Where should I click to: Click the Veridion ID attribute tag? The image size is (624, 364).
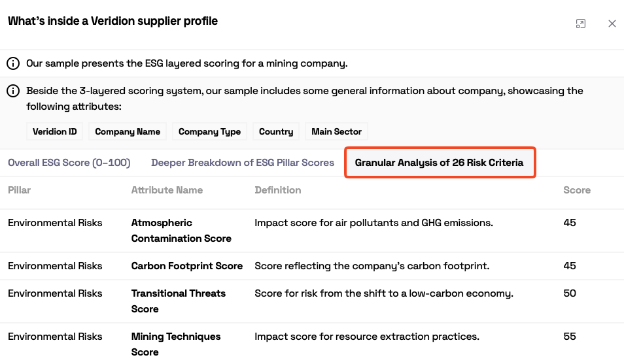pyautogui.click(x=55, y=131)
